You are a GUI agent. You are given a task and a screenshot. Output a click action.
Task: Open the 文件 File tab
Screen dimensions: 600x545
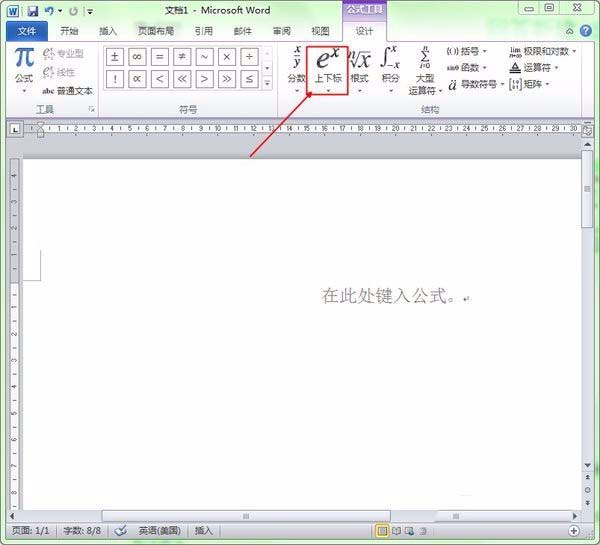point(27,31)
